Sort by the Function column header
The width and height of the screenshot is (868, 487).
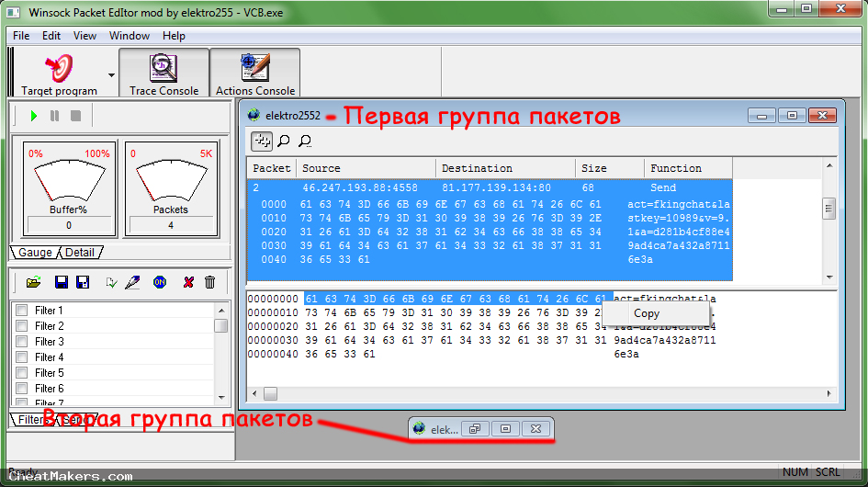[x=689, y=168]
